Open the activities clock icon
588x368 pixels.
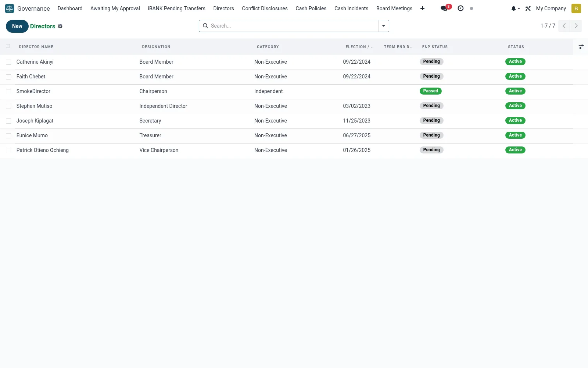point(460,8)
